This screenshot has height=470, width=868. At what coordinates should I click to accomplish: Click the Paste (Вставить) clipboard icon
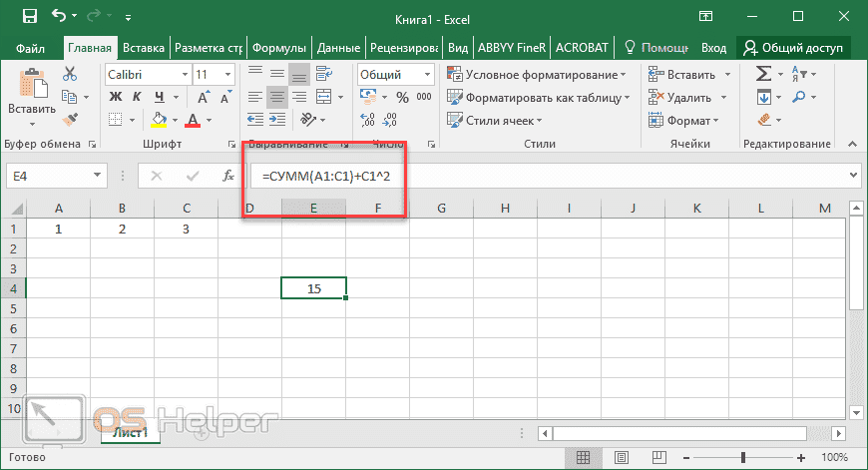tap(33, 85)
